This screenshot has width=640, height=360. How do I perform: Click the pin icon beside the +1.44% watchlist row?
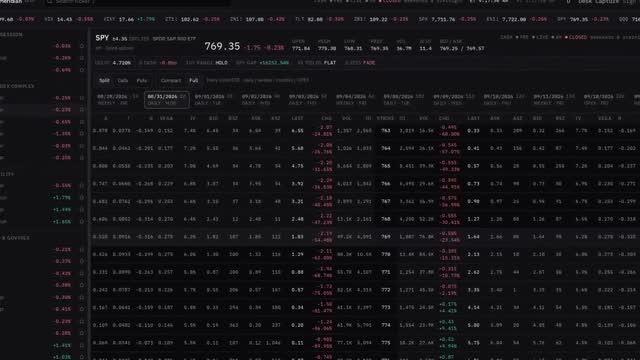pos(82,210)
